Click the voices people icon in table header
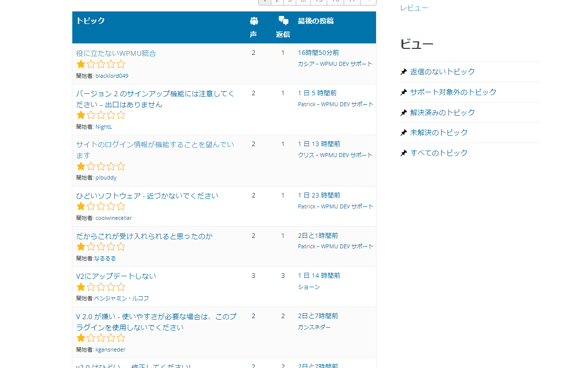 pos(254,21)
